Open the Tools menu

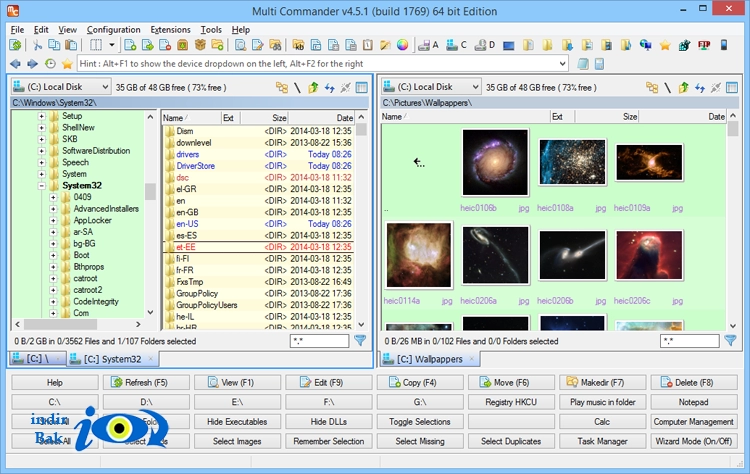click(x=211, y=30)
